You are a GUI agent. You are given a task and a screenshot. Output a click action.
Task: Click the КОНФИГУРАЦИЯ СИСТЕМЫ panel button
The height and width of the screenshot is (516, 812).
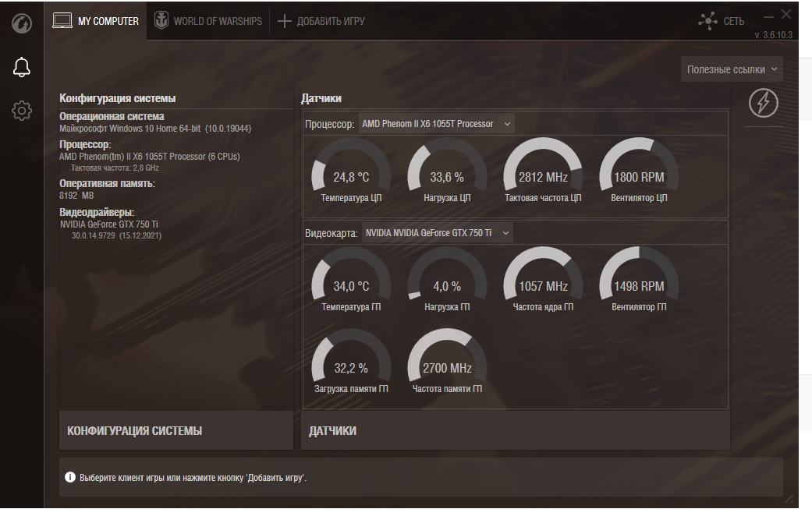(x=176, y=430)
